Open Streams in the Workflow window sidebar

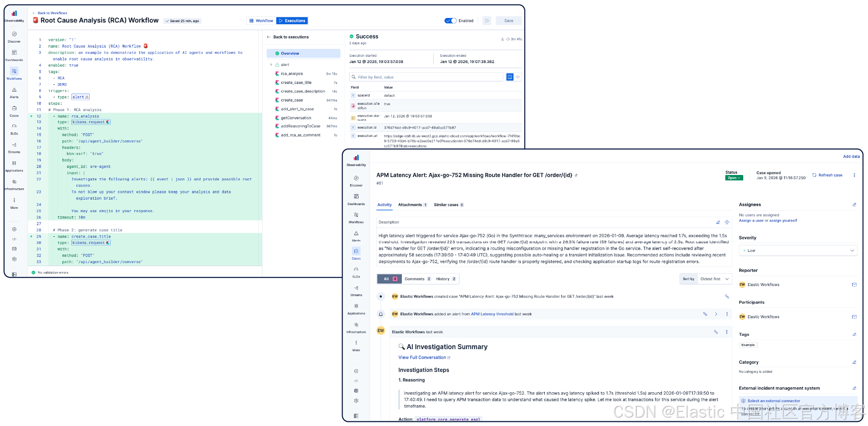pyautogui.click(x=14, y=148)
